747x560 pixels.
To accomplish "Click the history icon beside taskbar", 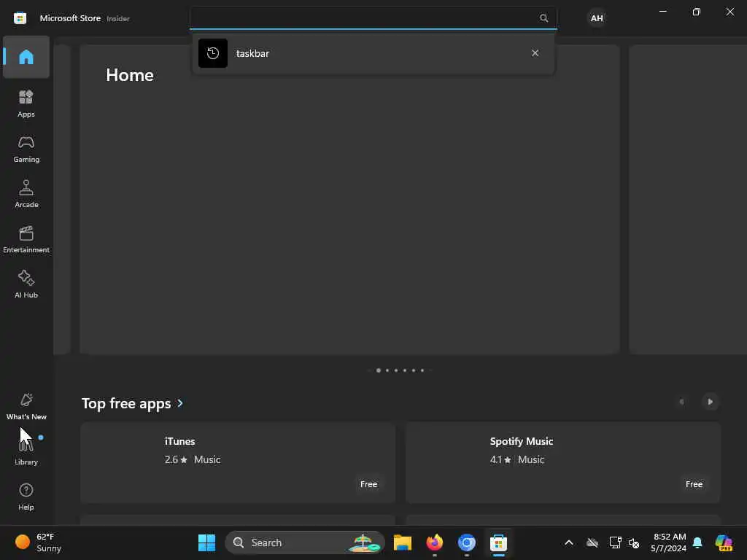I will pyautogui.click(x=213, y=53).
